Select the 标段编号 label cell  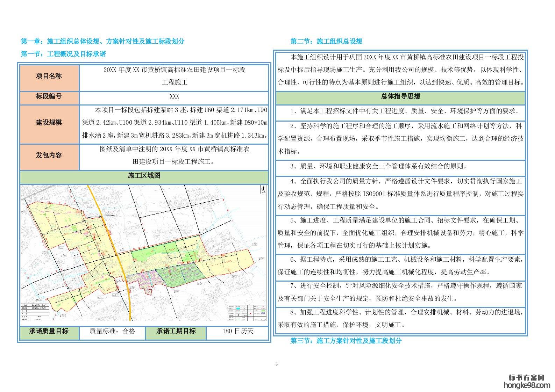[x=49, y=96]
